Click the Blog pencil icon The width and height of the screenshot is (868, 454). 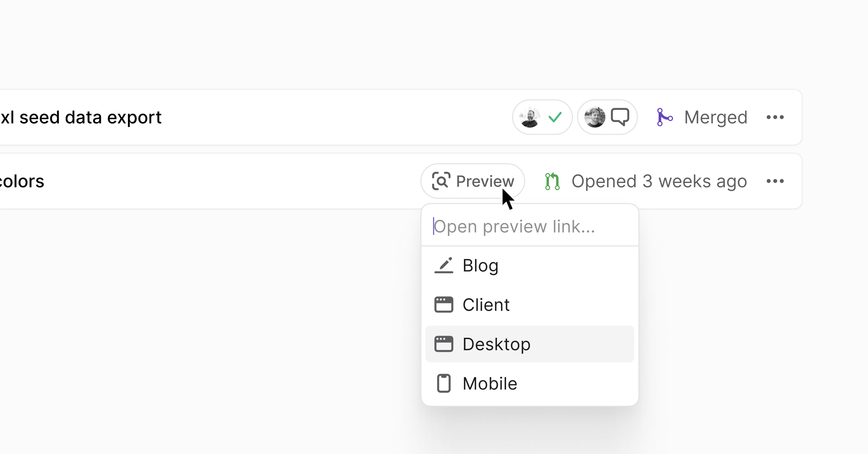click(444, 265)
